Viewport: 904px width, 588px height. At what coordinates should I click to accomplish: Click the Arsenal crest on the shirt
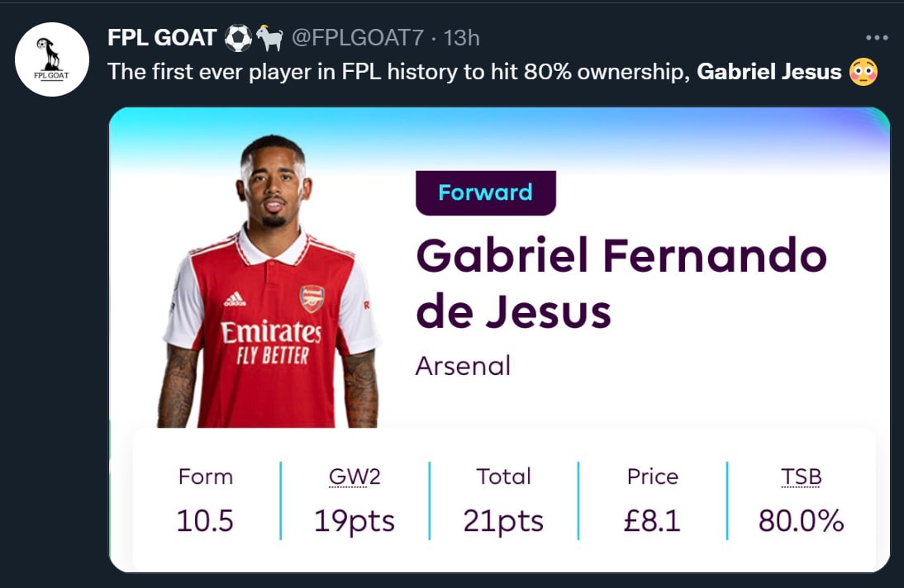(312, 298)
